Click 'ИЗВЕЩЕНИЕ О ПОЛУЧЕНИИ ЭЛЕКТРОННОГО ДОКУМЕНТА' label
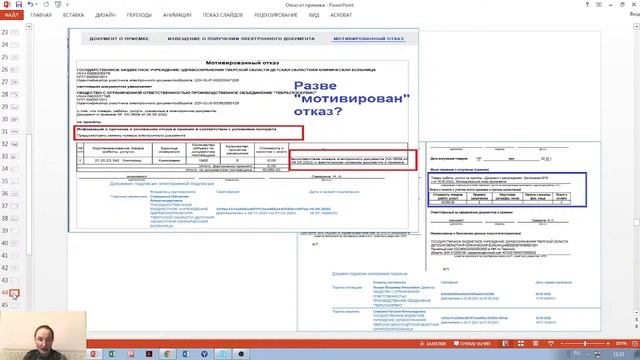The height and width of the screenshot is (360, 640). [x=241, y=38]
